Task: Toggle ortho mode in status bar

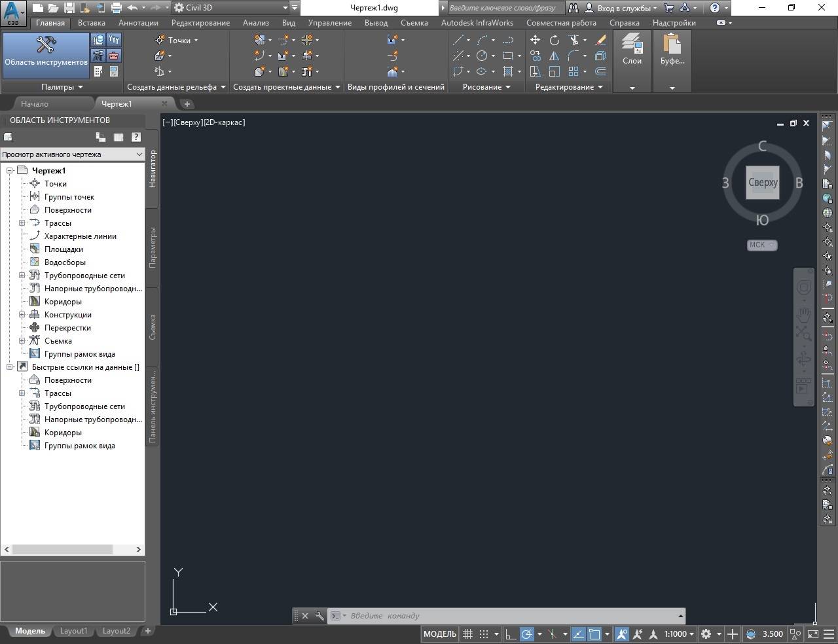Action: (x=511, y=634)
